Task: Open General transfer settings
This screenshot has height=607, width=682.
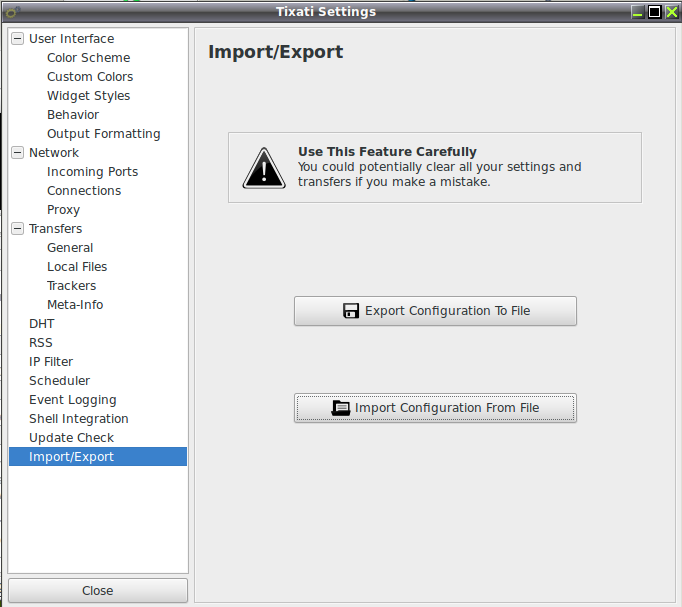Action: click(70, 248)
